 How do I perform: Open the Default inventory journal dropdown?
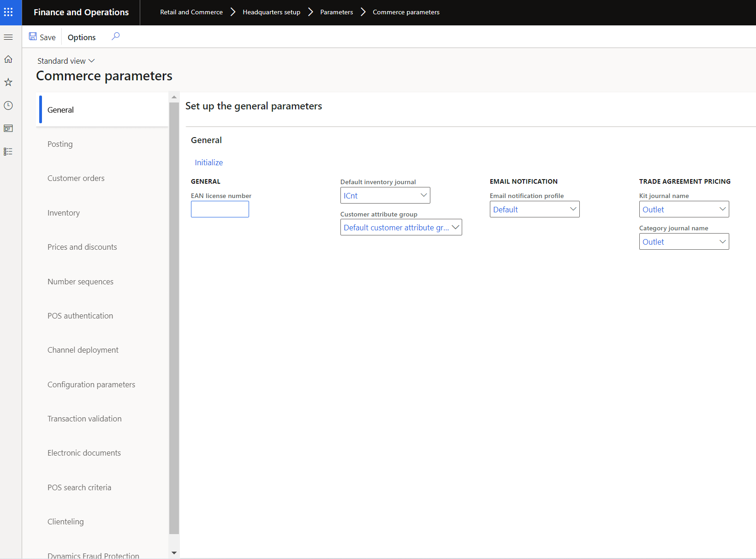pyautogui.click(x=423, y=195)
